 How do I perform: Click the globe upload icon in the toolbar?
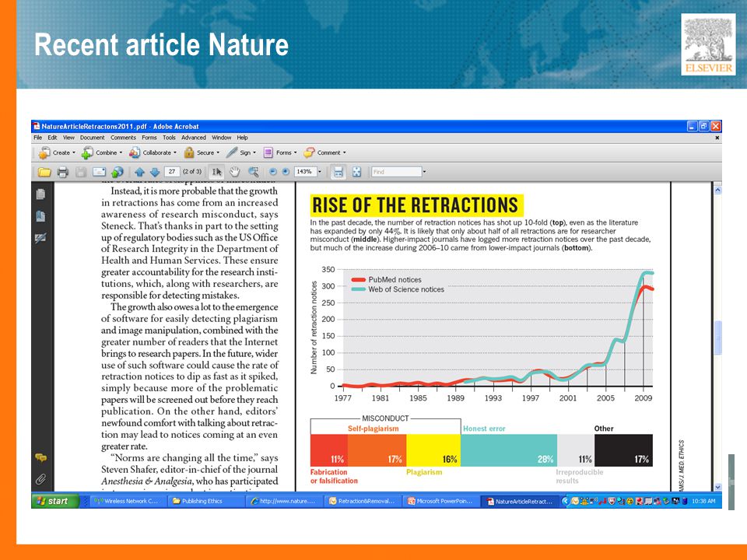click(x=117, y=172)
